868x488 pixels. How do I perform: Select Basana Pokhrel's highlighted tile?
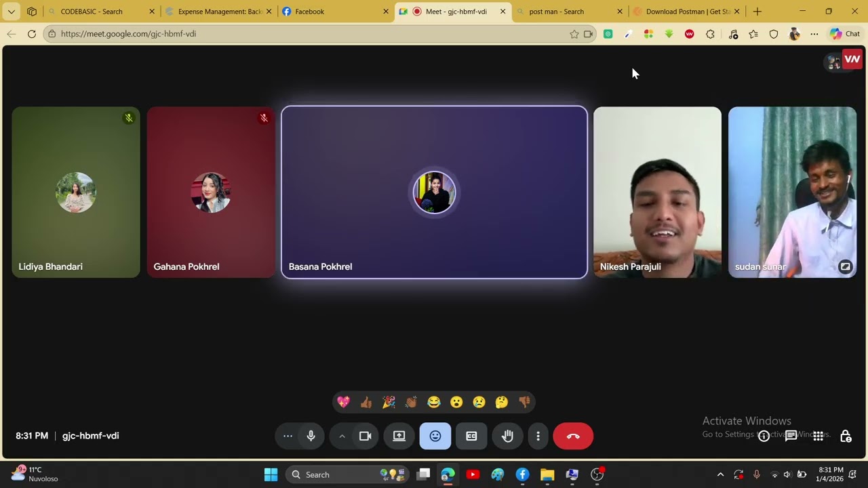pyautogui.click(x=434, y=192)
